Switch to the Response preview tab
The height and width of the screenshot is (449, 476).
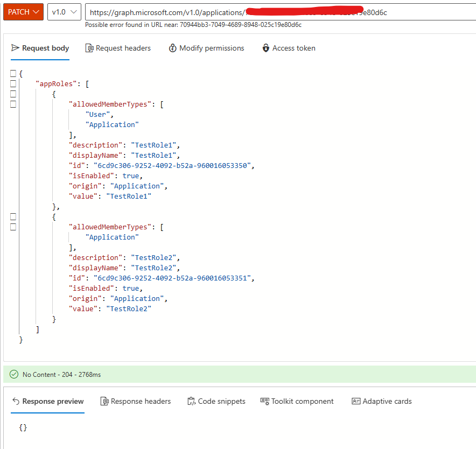pyautogui.click(x=47, y=401)
